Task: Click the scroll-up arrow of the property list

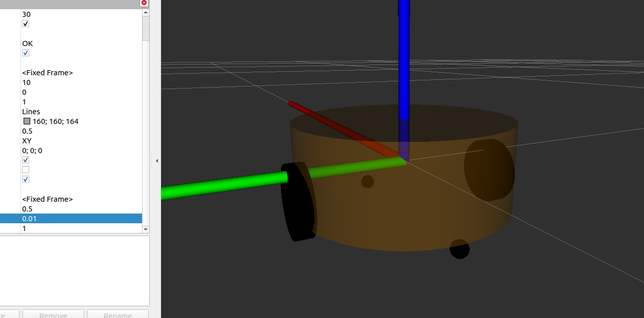Action: [146, 11]
